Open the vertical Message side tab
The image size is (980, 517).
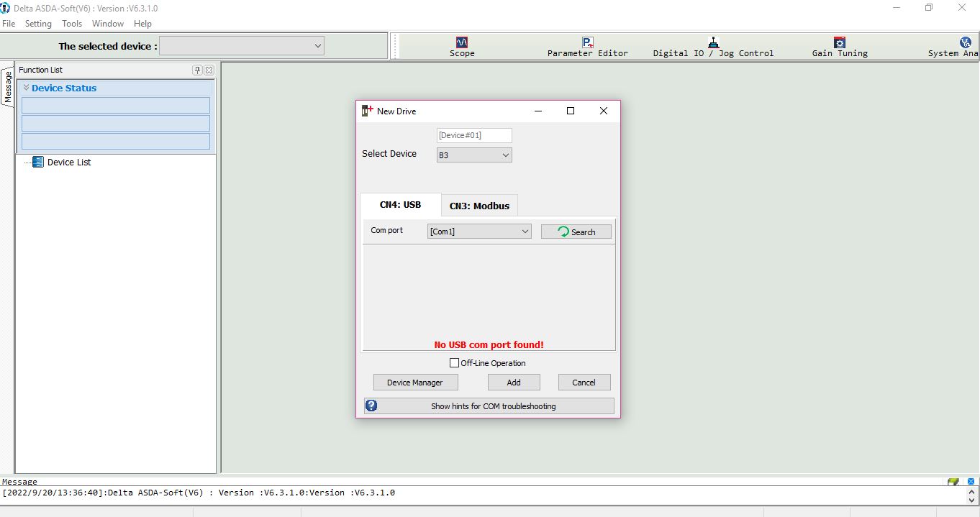8,87
